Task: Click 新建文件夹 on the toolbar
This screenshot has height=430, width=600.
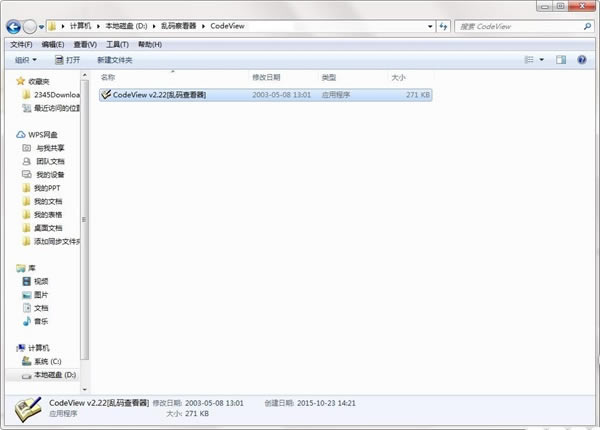Action: point(114,60)
